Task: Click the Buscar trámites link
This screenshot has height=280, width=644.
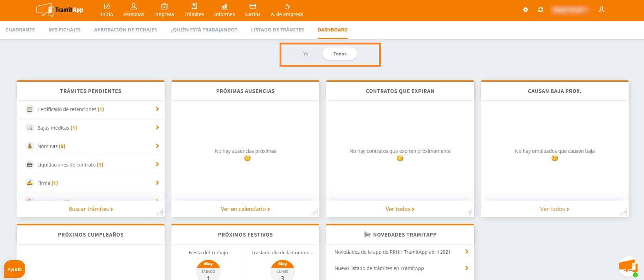Action: (x=91, y=209)
